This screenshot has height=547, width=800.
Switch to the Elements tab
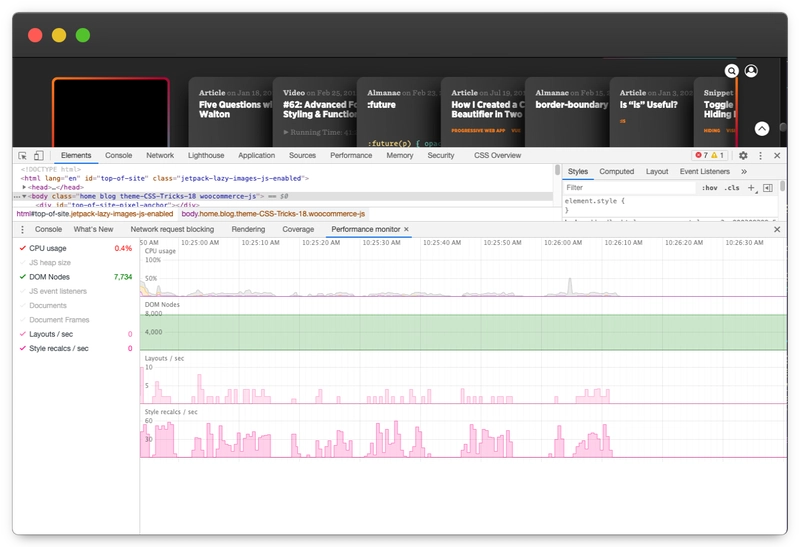point(76,156)
